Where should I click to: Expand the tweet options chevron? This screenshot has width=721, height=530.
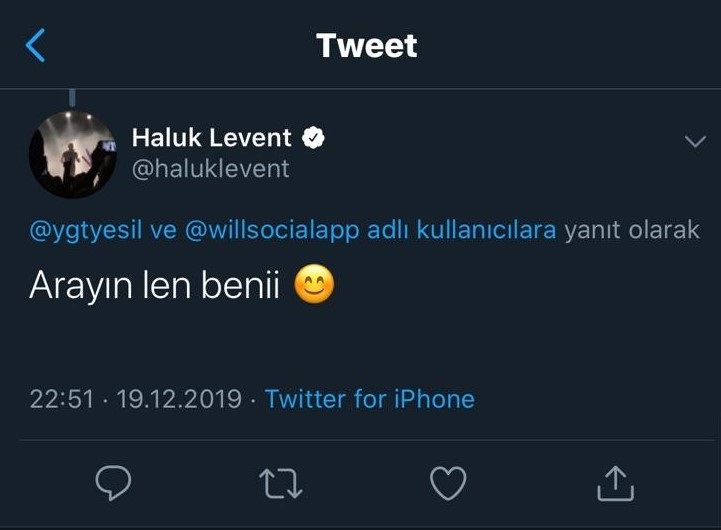tap(695, 142)
